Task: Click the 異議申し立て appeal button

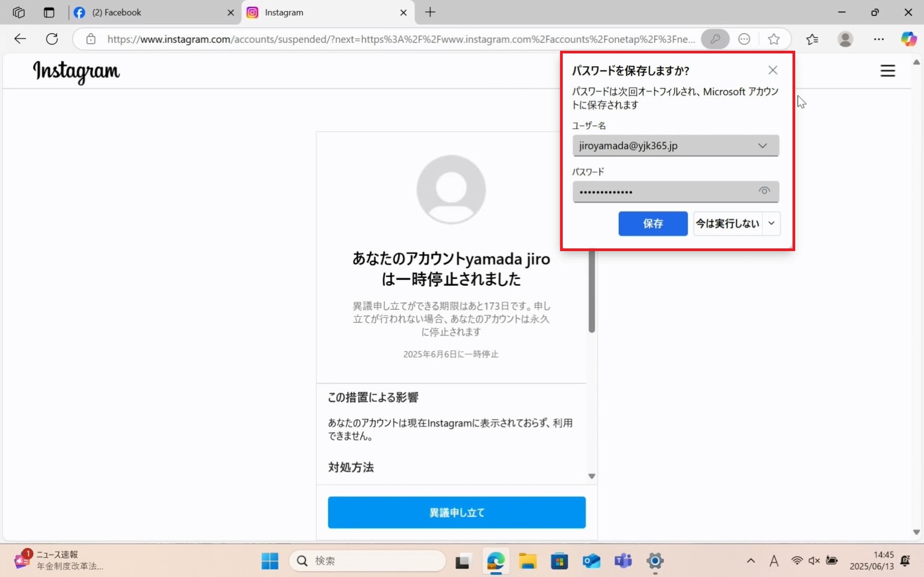Action: (456, 512)
